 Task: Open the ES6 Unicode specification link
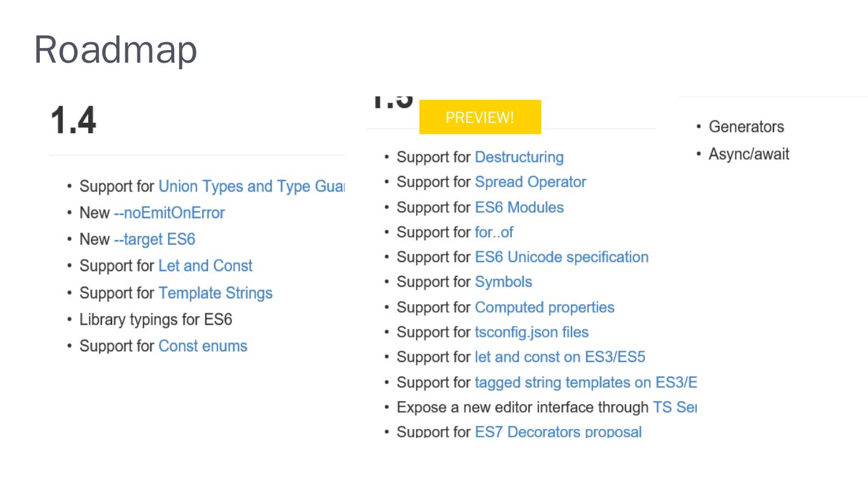(x=561, y=257)
